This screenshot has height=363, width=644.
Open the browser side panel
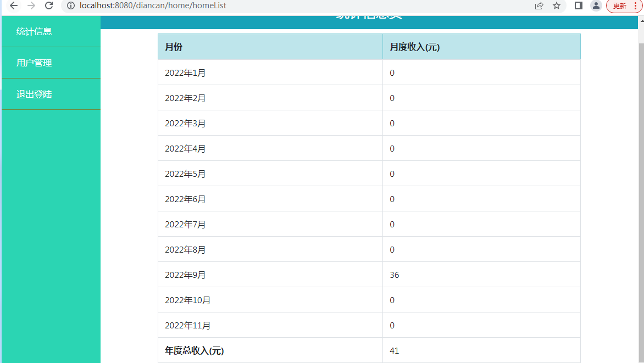[578, 5]
